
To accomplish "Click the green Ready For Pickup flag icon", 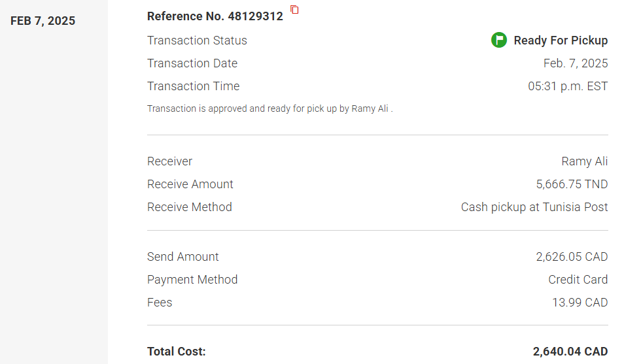I will pyautogui.click(x=499, y=41).
